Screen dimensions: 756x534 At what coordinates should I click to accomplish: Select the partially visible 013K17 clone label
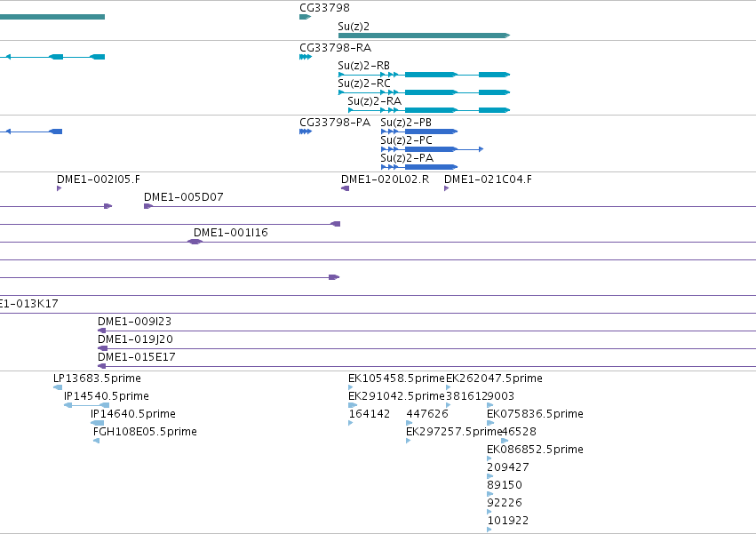click(x=29, y=304)
